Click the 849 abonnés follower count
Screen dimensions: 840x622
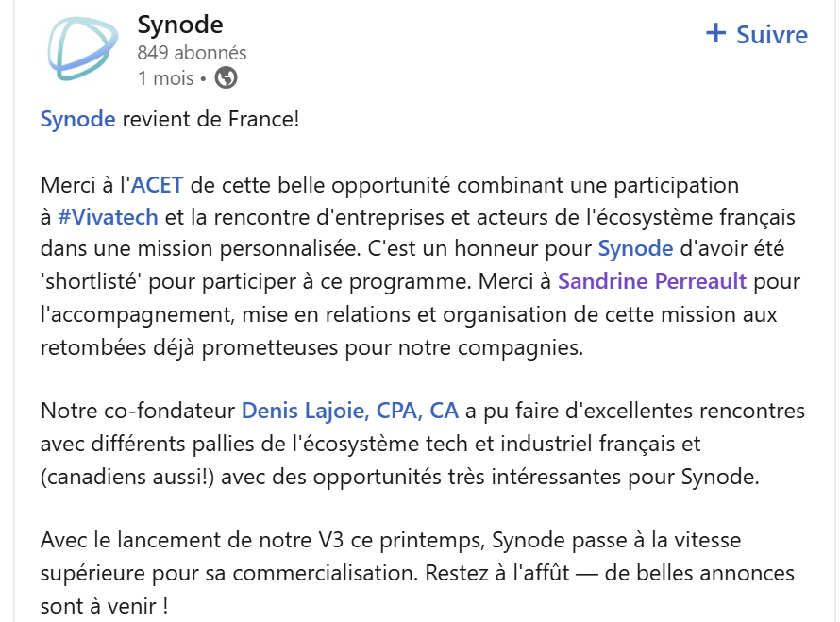tap(192, 53)
